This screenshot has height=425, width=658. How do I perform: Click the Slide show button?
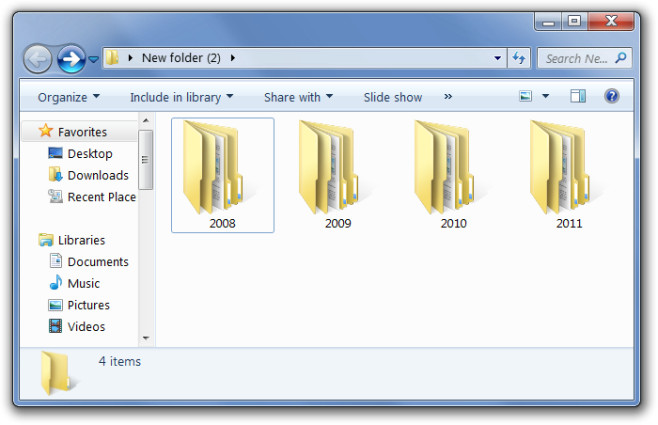coord(393,97)
